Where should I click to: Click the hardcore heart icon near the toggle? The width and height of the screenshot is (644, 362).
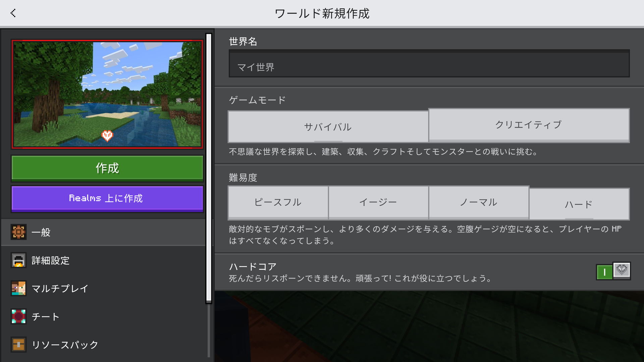[x=623, y=270]
